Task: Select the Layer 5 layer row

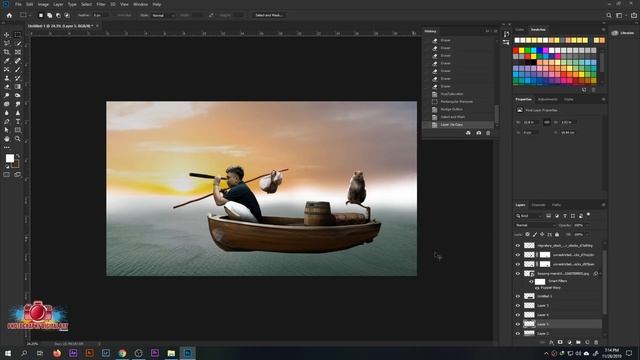Action: [x=558, y=324]
